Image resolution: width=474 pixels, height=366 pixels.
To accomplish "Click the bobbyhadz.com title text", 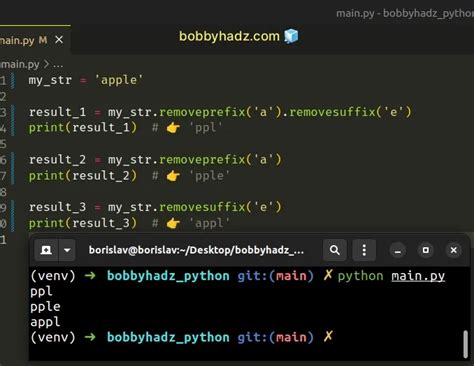I will point(229,36).
